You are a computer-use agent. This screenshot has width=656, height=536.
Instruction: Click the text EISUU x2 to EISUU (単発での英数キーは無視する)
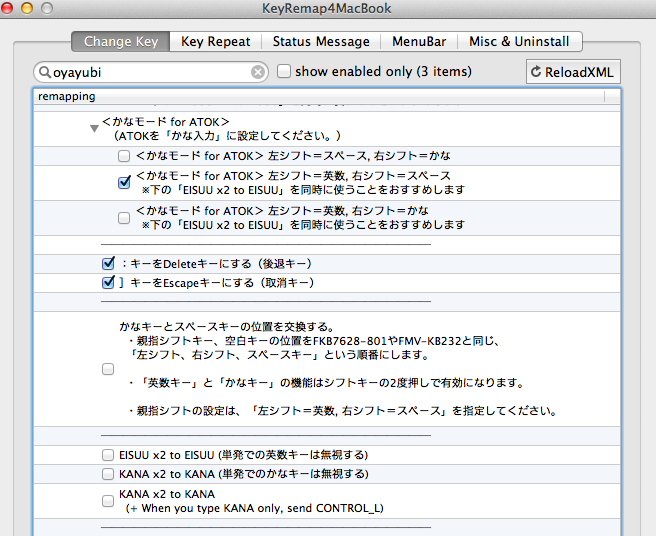click(x=243, y=455)
